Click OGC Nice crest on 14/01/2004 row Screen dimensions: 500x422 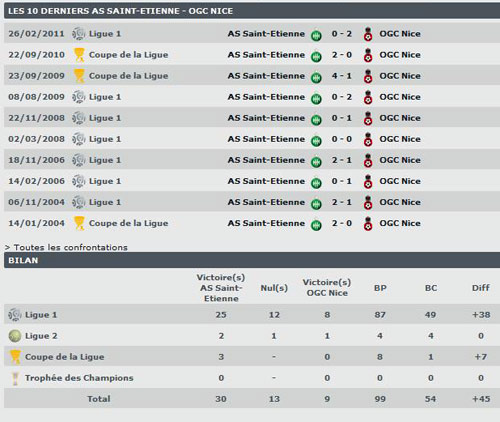tap(368, 223)
